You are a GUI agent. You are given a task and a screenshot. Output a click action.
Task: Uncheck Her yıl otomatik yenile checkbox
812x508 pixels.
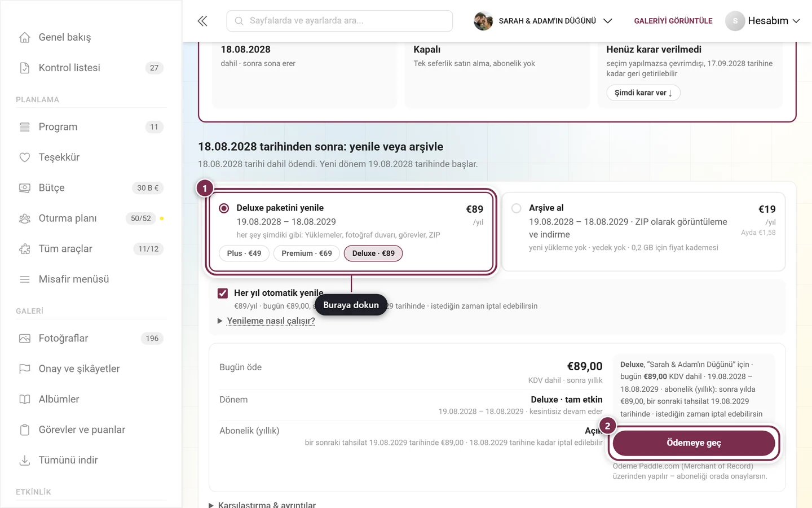pyautogui.click(x=223, y=294)
